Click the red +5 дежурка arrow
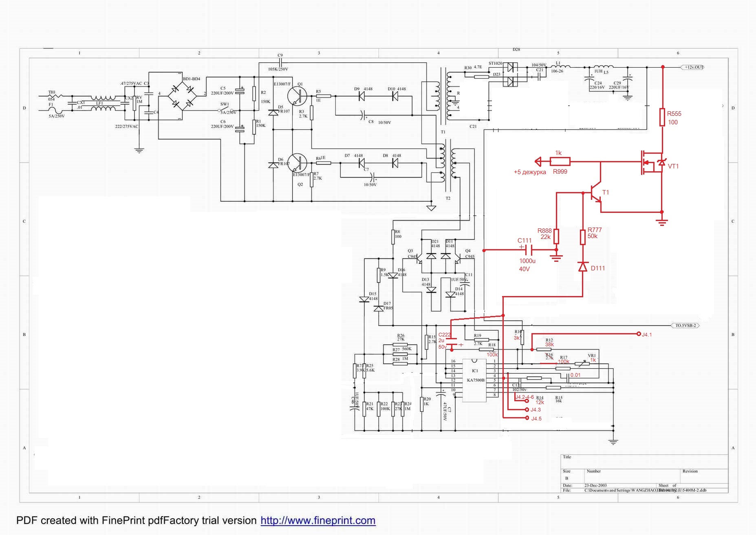 [538, 162]
